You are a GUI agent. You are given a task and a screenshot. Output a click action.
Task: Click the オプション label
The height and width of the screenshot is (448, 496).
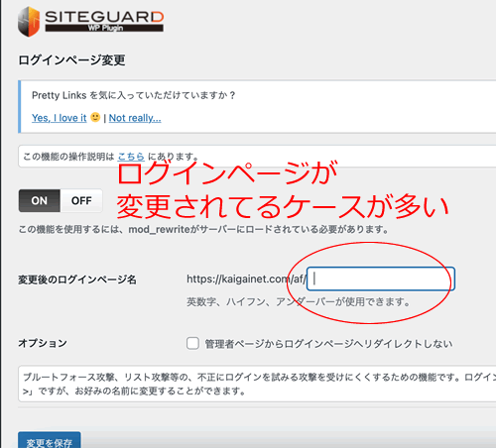[43, 343]
